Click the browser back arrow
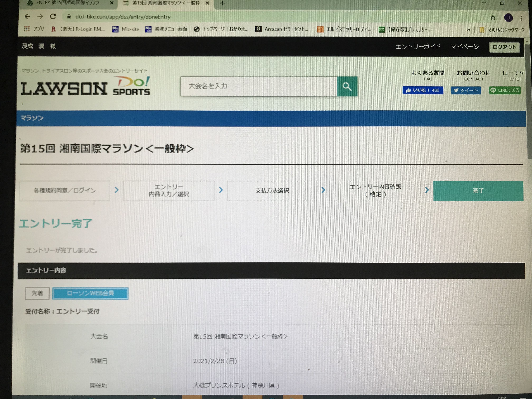The image size is (532, 399). coord(27,17)
